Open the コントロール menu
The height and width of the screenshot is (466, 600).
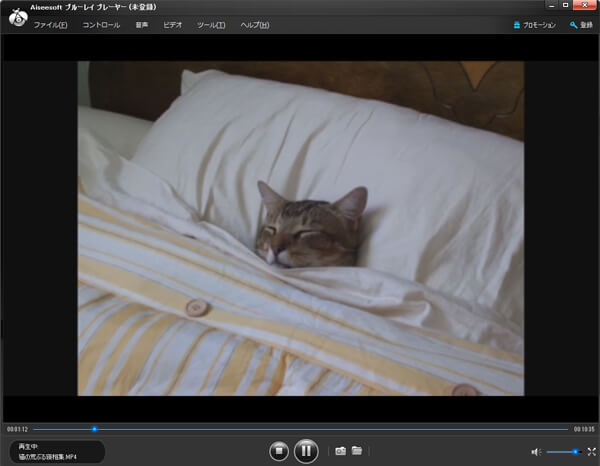point(101,24)
